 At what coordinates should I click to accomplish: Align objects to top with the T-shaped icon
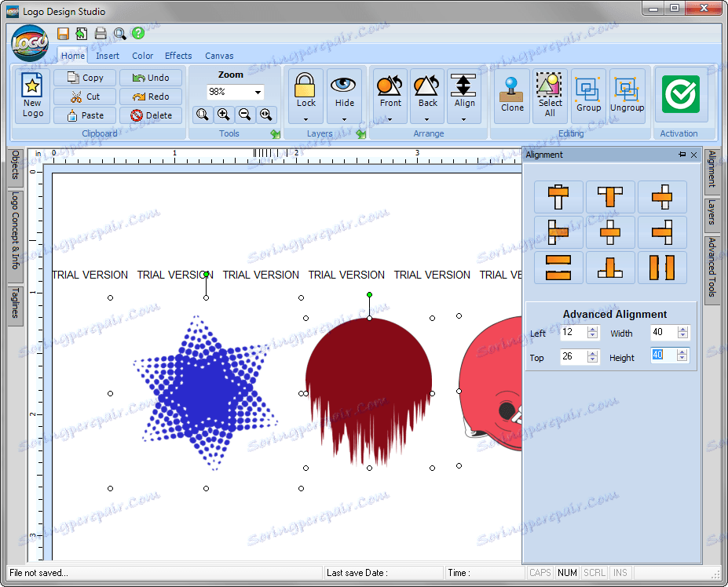click(610, 197)
